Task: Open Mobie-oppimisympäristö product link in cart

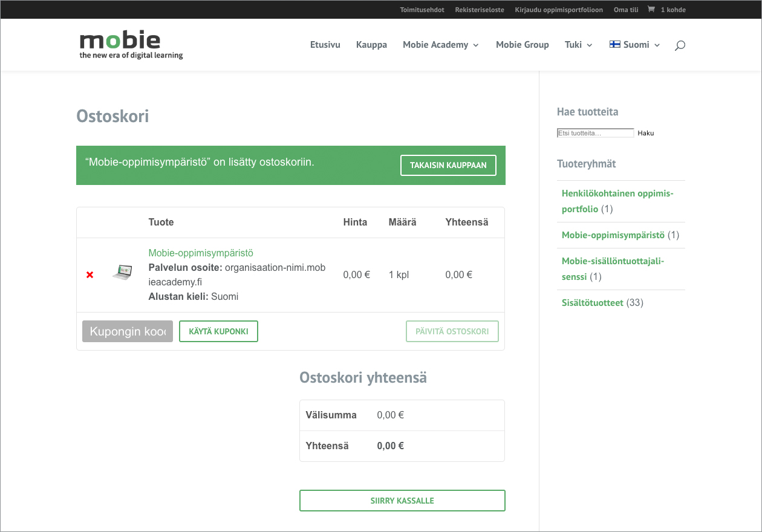Action: (201, 253)
